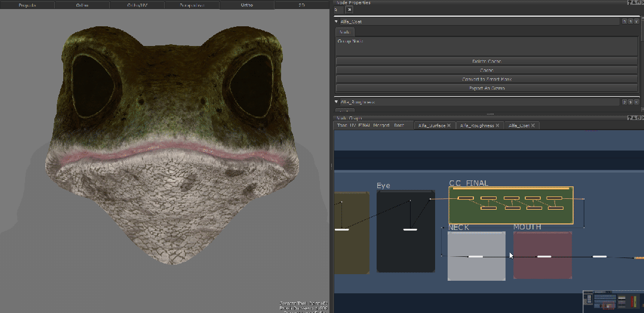Click the Export As Gizmo button
This screenshot has width=644, height=313.
tap(486, 88)
